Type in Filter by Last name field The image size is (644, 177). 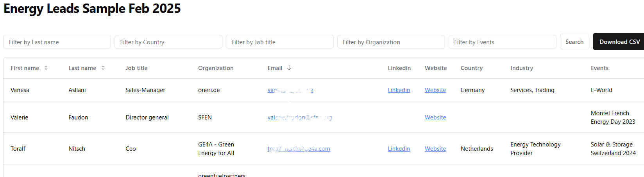(x=57, y=42)
